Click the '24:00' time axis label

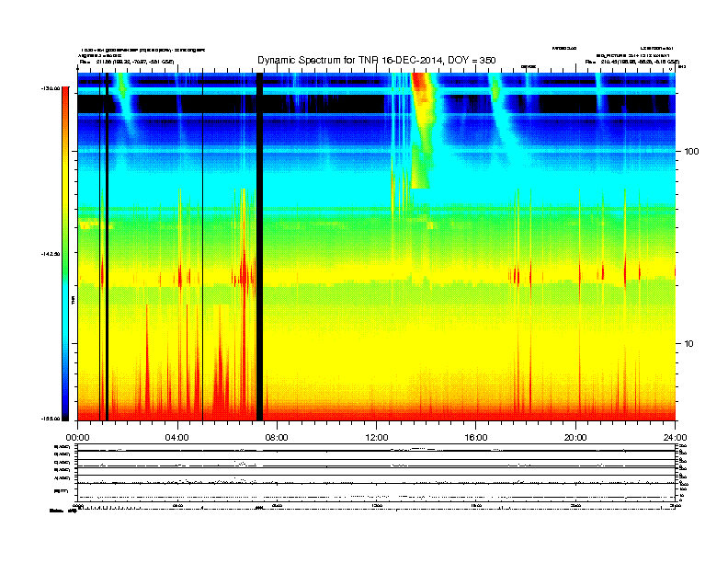[675, 438]
